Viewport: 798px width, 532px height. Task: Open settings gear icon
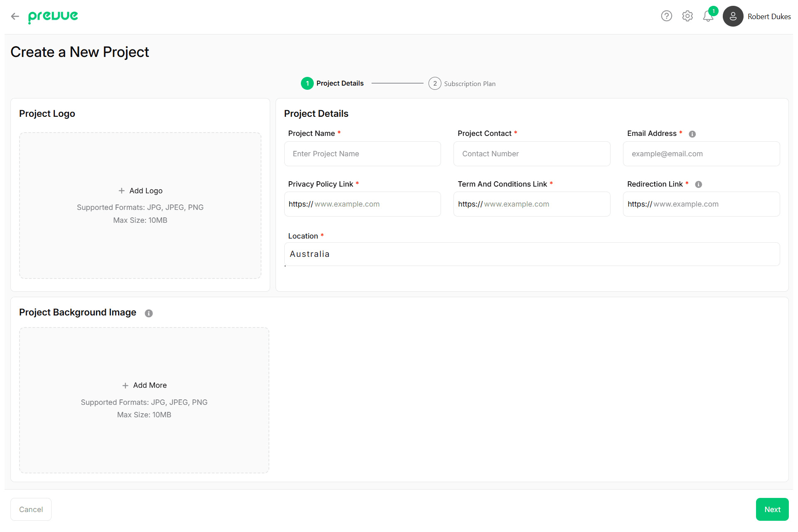point(687,16)
